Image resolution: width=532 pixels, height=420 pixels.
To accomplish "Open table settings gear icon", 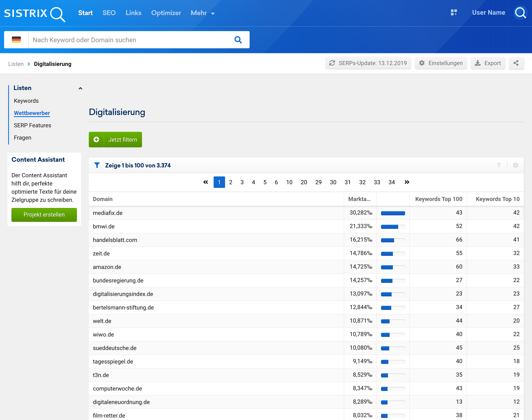I will [516, 165].
